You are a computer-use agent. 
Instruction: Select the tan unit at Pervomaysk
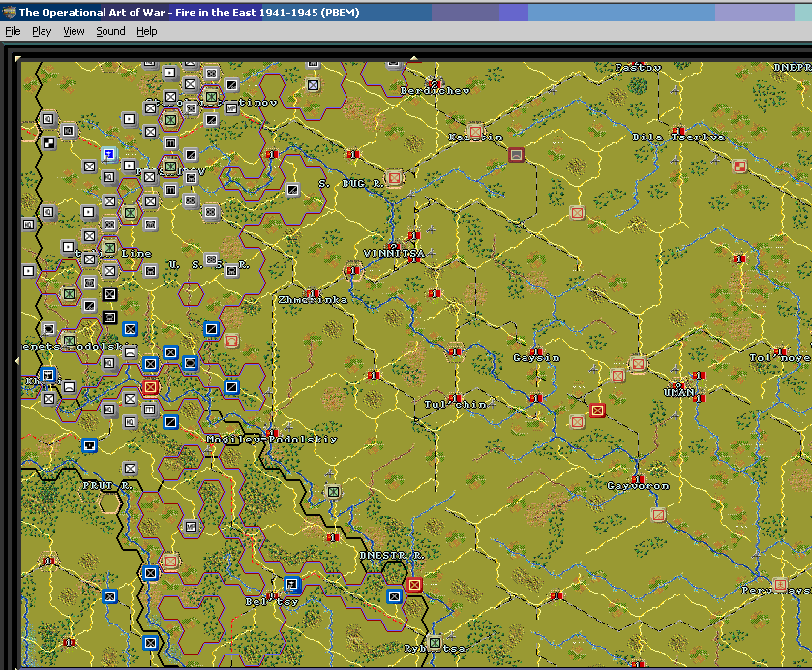780,585
